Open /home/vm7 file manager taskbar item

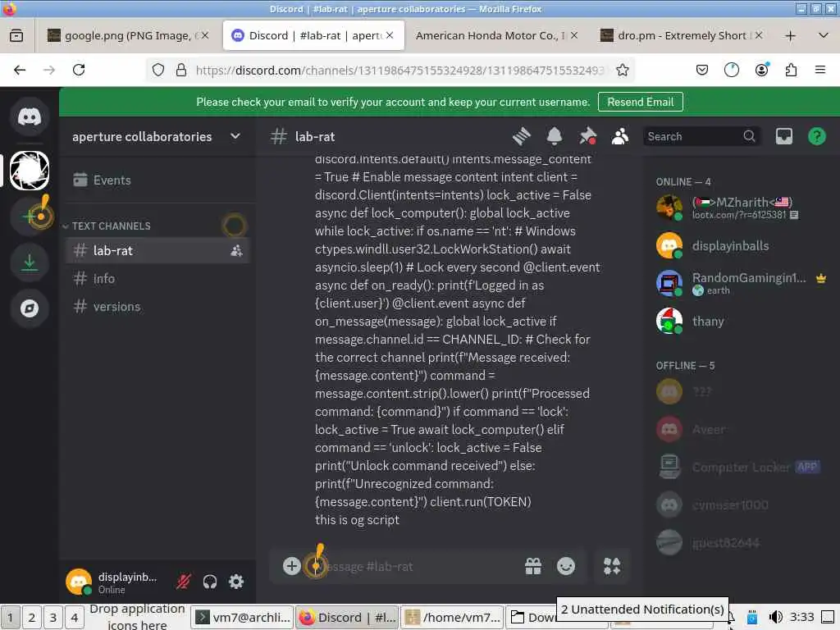pos(453,617)
